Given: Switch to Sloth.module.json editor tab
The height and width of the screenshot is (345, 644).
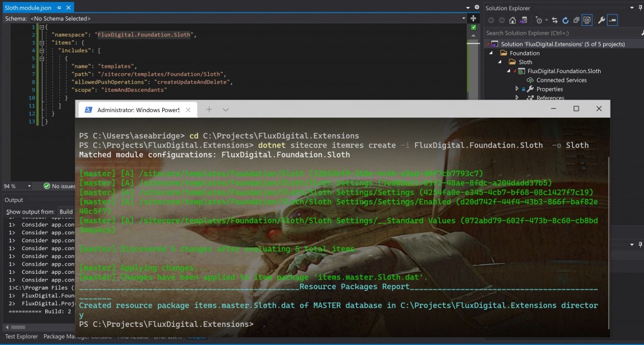Looking at the screenshot, I should coord(28,8).
